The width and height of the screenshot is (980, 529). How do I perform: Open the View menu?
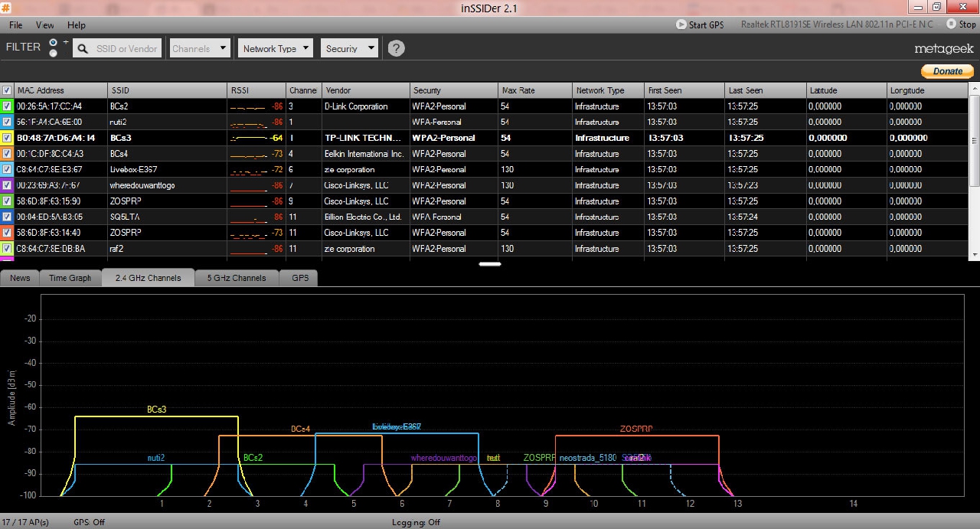click(x=45, y=25)
